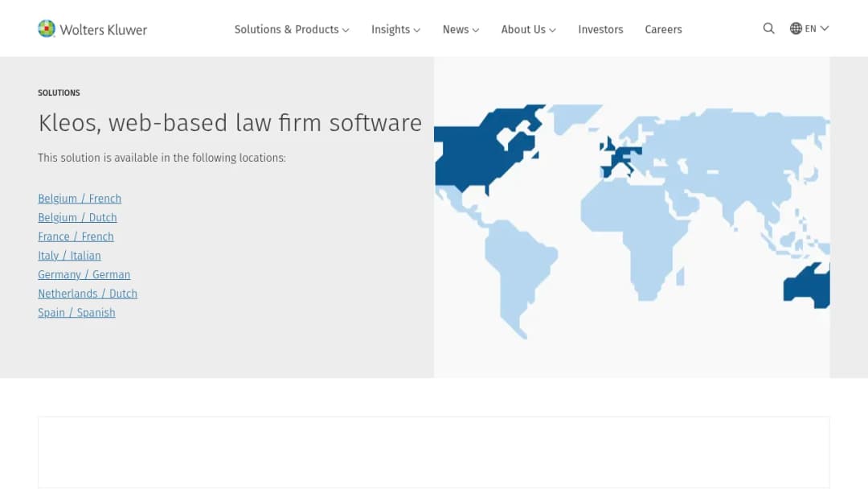Viewport: 868px width, 489px height.
Task: Open the France / French link
Action: point(76,236)
